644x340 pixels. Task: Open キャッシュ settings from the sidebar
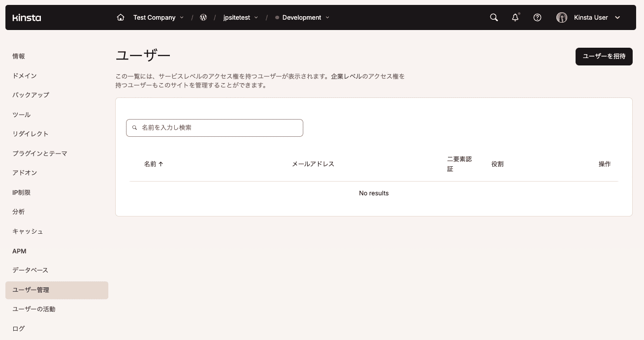point(28,231)
